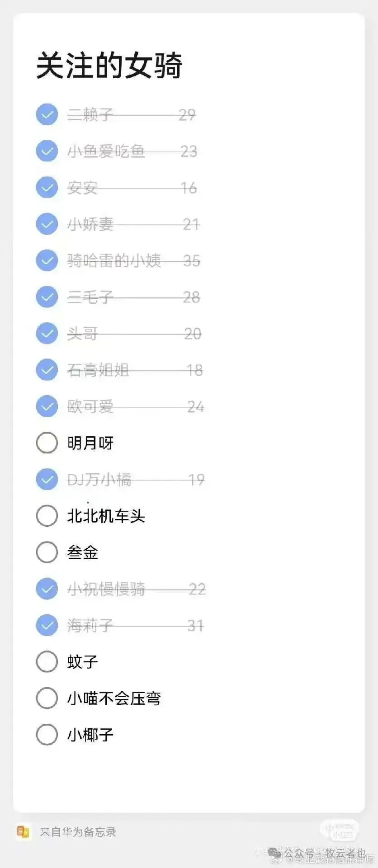Mark 叁金 as completed
Viewport: 378px width, 868px height.
tap(47, 552)
